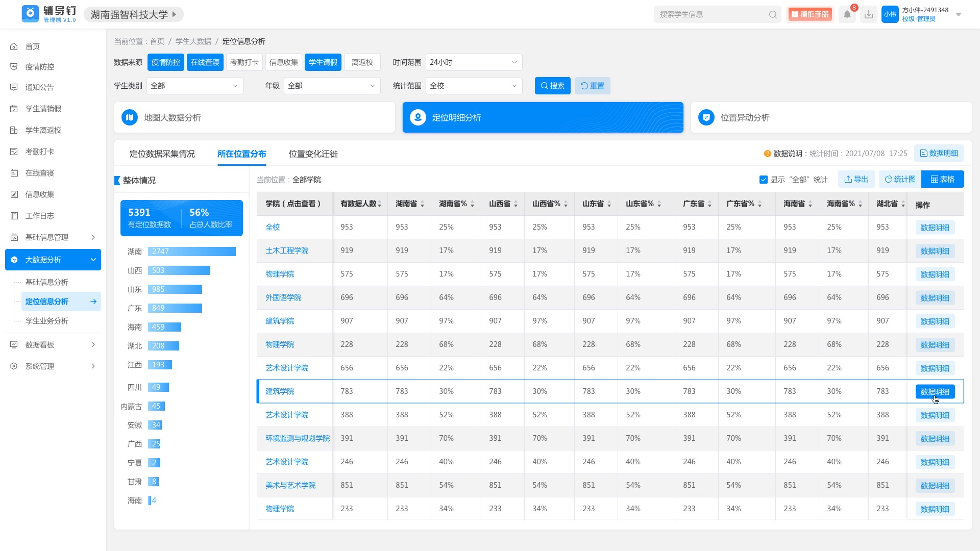This screenshot has height=551, width=980.
Task: Click the 疫情防控 shield icon in the sidebar
Action: (x=14, y=67)
